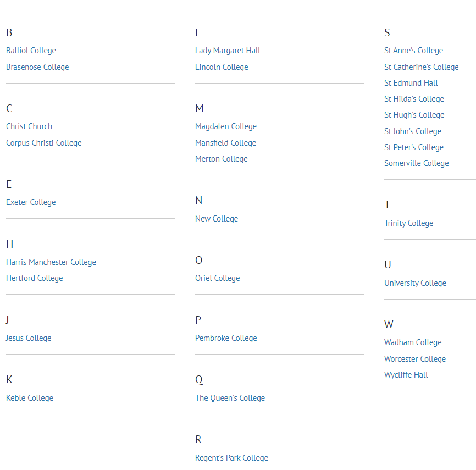Open the Balliol College link
Image resolution: width=476 pixels, height=470 pixels.
[31, 51]
